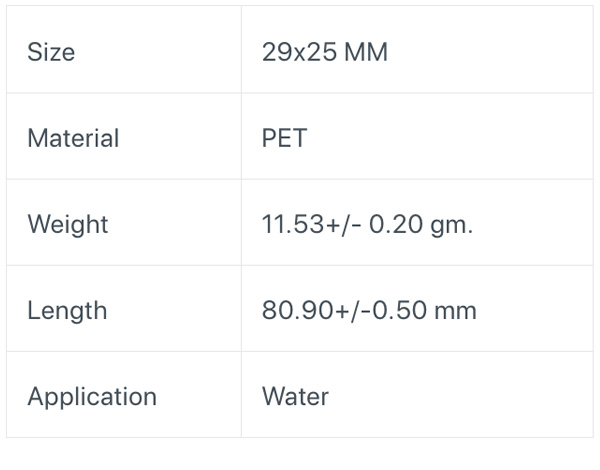Viewport: 600px width, 470px height.
Task: Select the 80.90+/-0.50 mm value
Action: click(x=369, y=310)
